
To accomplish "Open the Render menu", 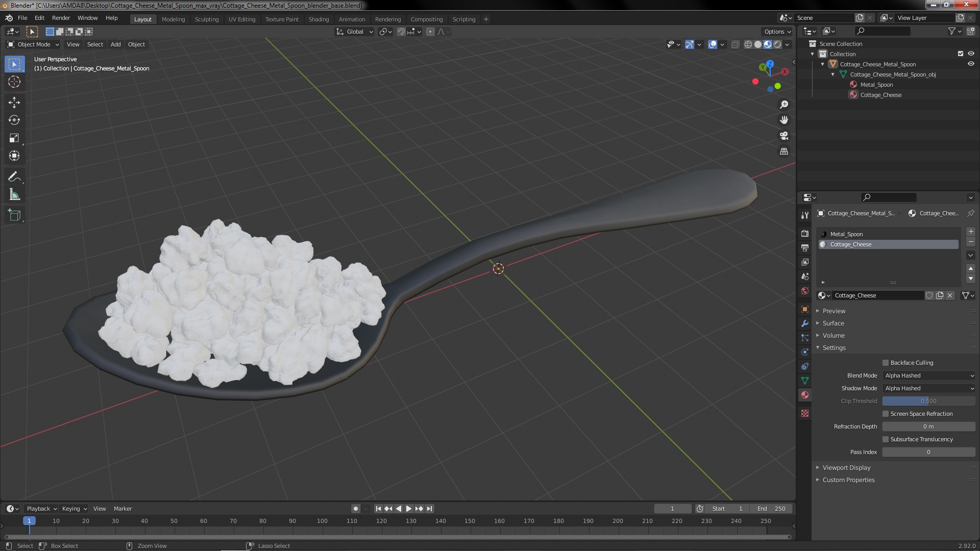I will pos(61,18).
